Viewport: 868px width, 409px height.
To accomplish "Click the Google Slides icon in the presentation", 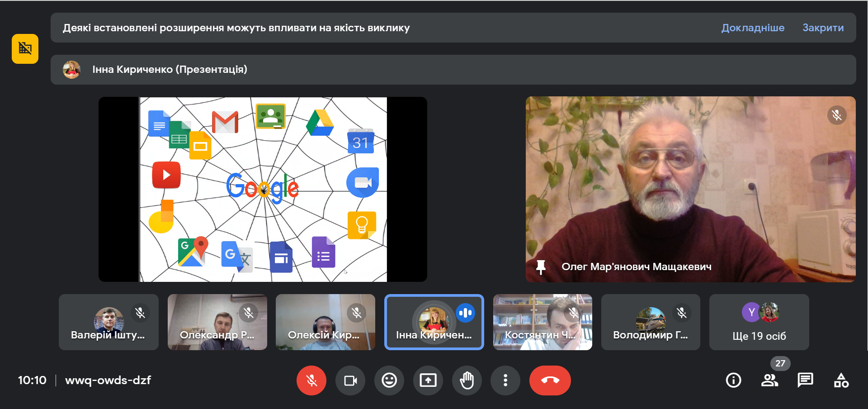I will click(x=200, y=145).
